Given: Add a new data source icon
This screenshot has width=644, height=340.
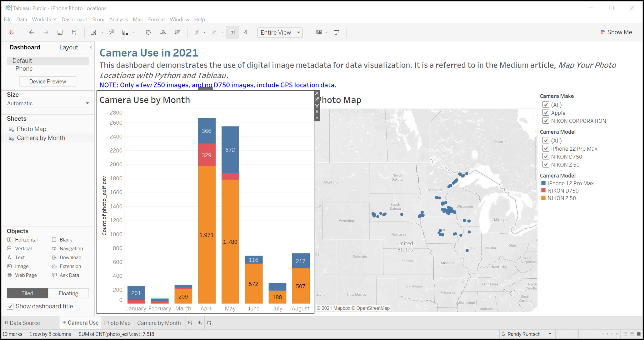Looking at the screenshot, I should coord(74,32).
